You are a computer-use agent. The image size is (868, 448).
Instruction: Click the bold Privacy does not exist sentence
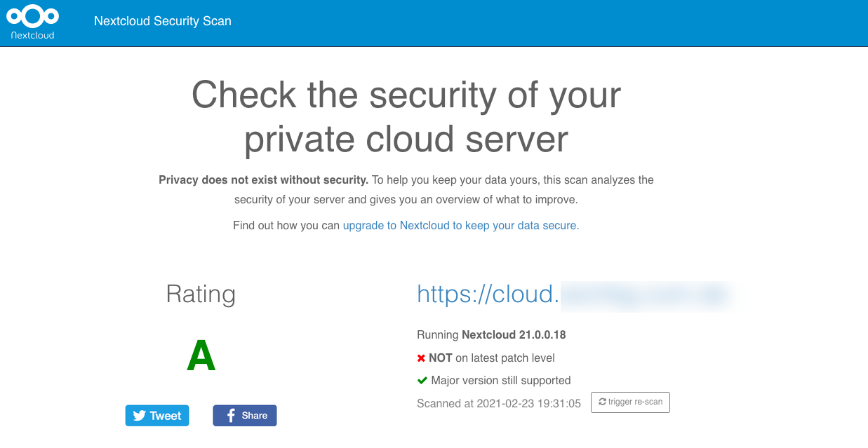264,180
